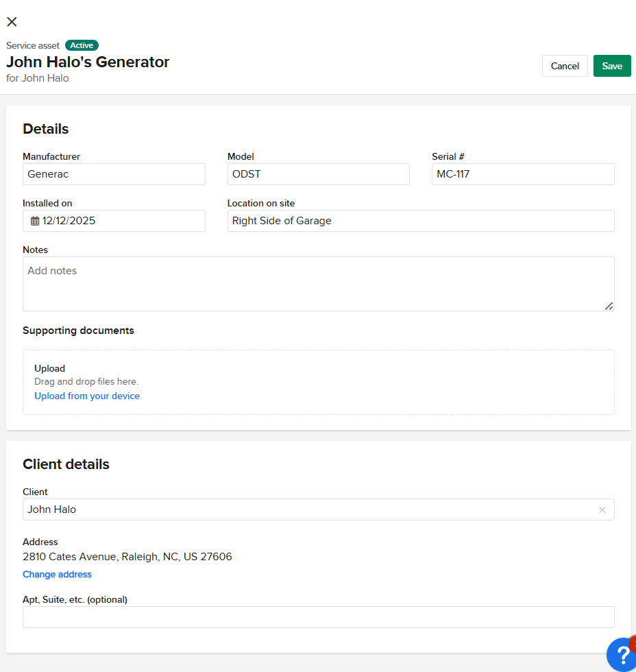
Task: Save the service asset changes
Action: (611, 66)
